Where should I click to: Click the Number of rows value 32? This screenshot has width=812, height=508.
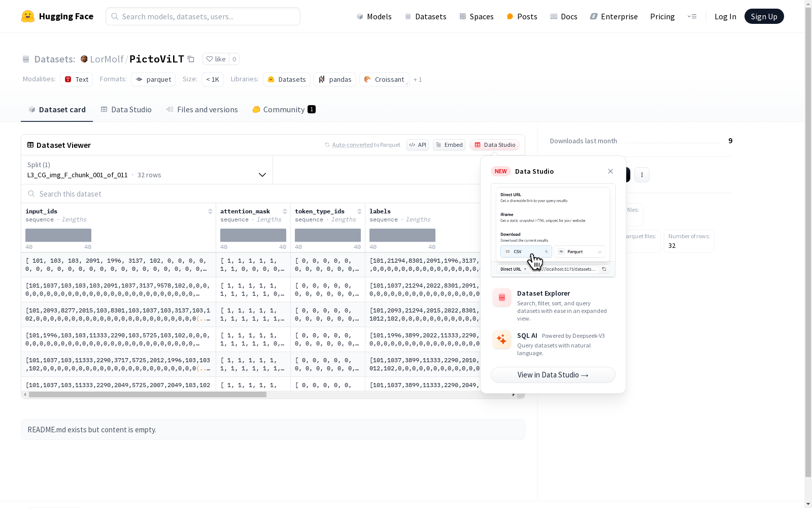672,246
